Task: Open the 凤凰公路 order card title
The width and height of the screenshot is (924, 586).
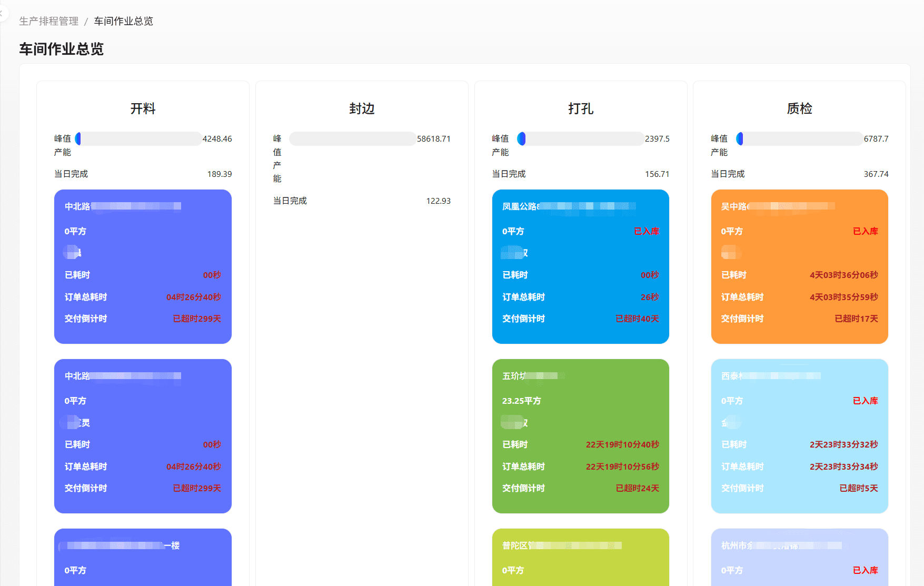Action: [569, 206]
